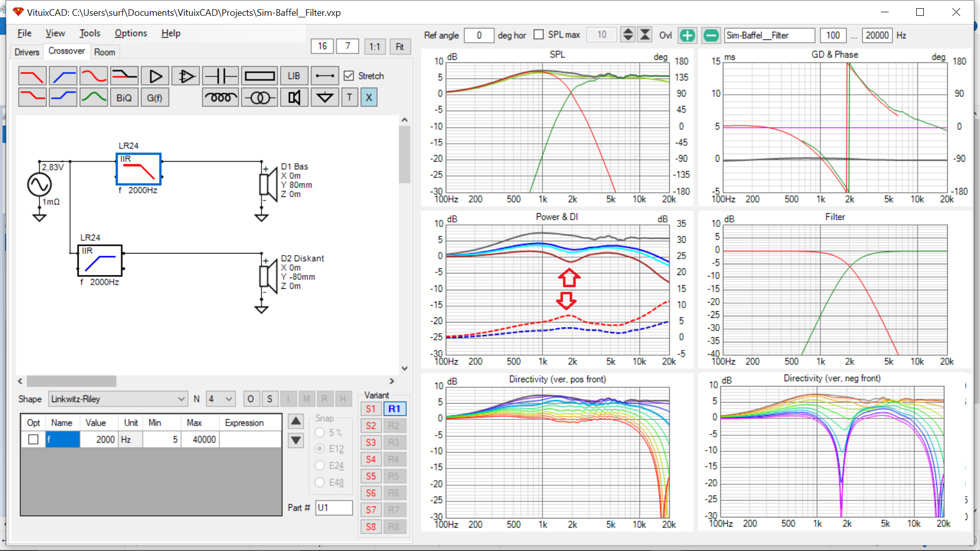The width and height of the screenshot is (980, 551).
Task: Add overlay with green plus button
Action: 688,35
